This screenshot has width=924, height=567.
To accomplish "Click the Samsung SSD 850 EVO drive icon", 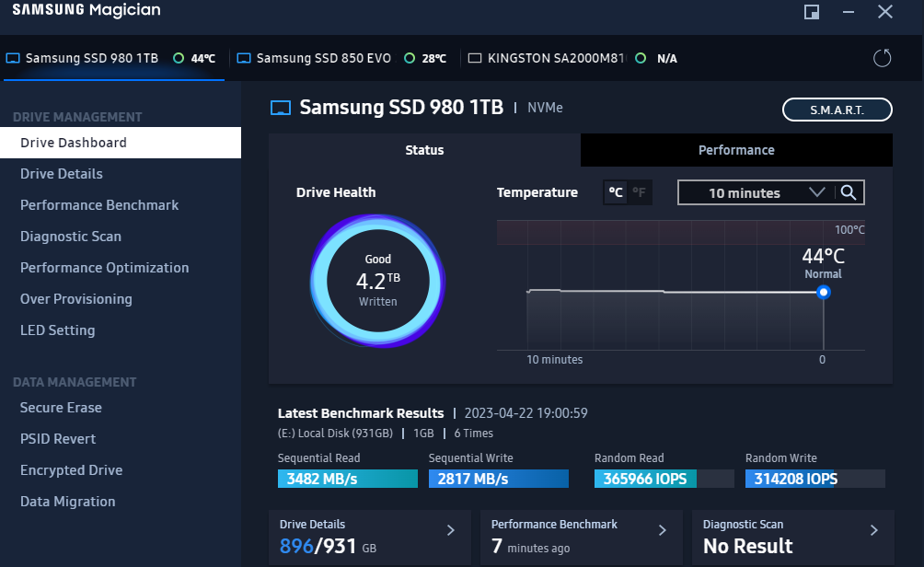I will (x=244, y=58).
